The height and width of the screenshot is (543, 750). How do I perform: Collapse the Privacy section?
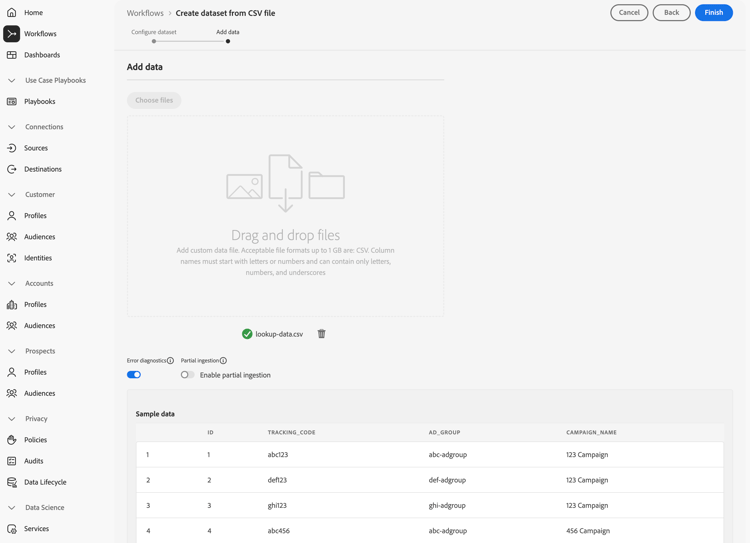[x=12, y=419]
